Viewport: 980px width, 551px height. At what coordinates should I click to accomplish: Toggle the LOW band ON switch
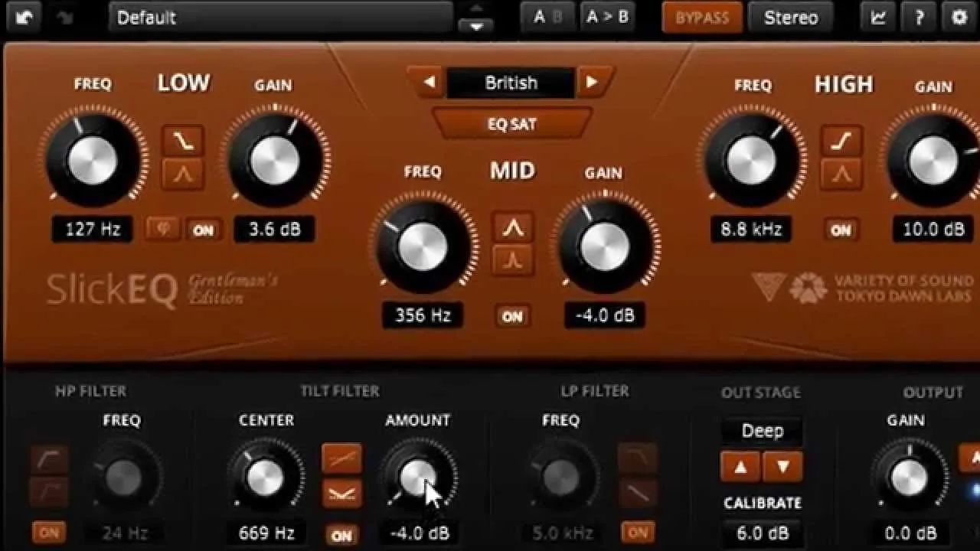(204, 230)
